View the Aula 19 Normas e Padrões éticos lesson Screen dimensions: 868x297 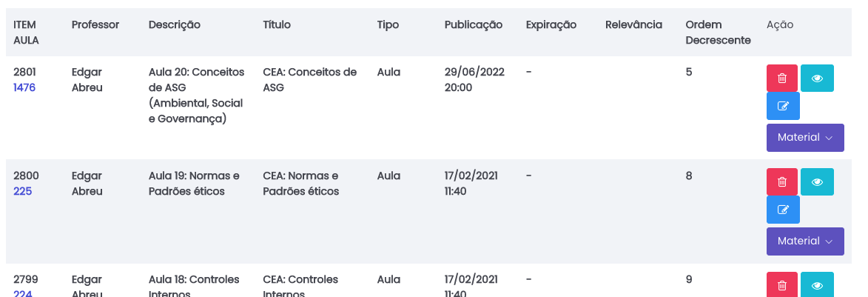pos(817,182)
